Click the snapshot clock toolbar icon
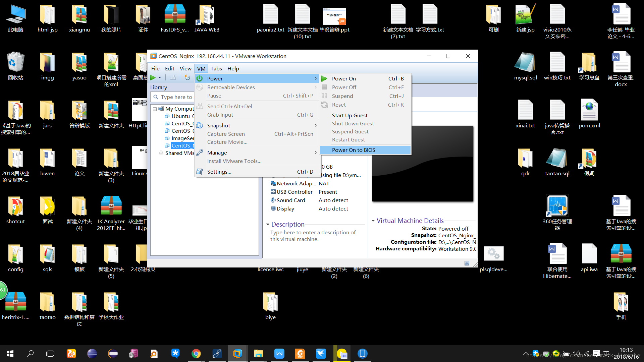Screen dimensions: 644x362 [x=187, y=78]
